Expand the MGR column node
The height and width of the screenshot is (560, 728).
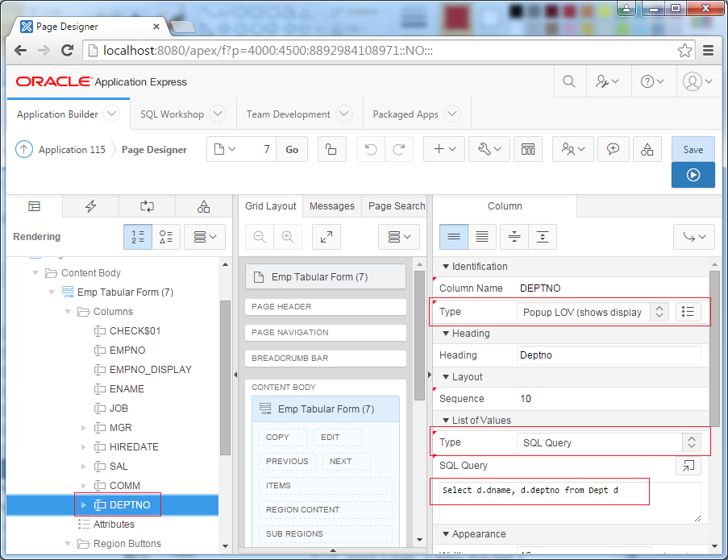tap(84, 428)
